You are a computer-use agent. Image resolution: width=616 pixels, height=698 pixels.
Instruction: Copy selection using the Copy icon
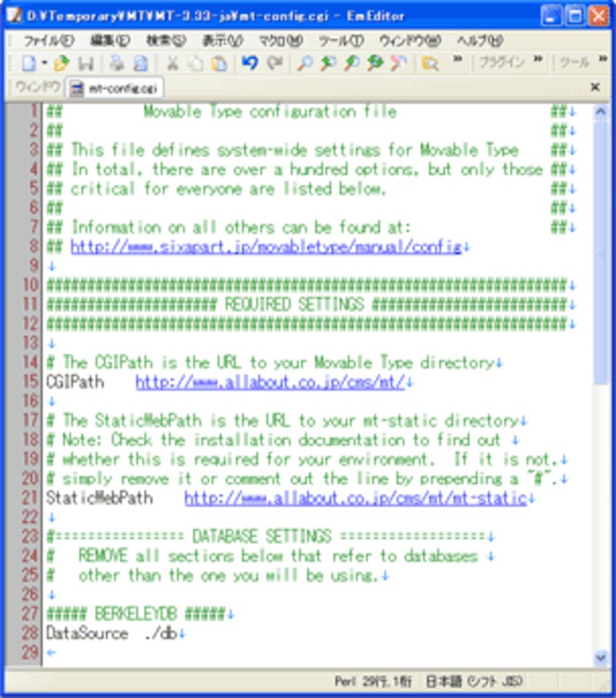pos(196,63)
